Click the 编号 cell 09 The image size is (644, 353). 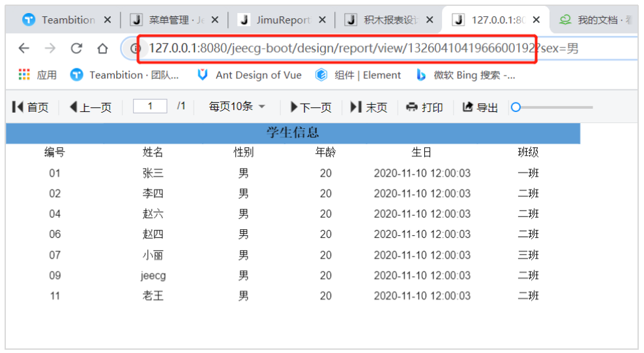click(55, 275)
